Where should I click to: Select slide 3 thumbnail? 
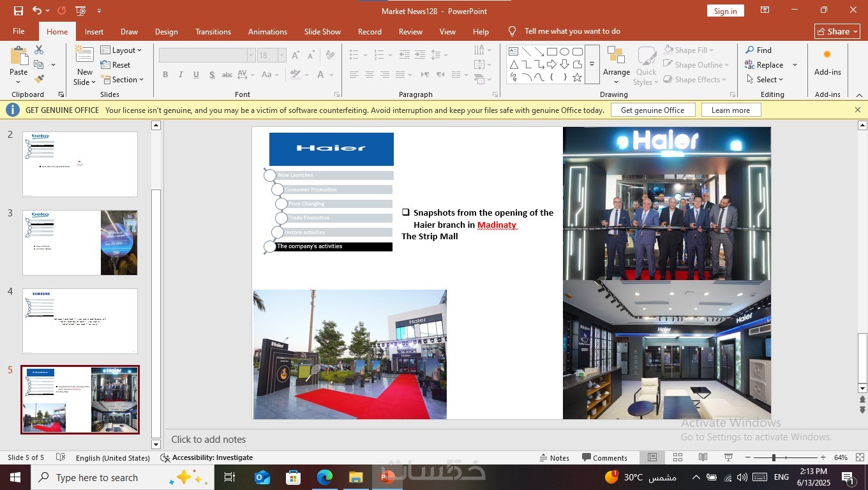[80, 242]
